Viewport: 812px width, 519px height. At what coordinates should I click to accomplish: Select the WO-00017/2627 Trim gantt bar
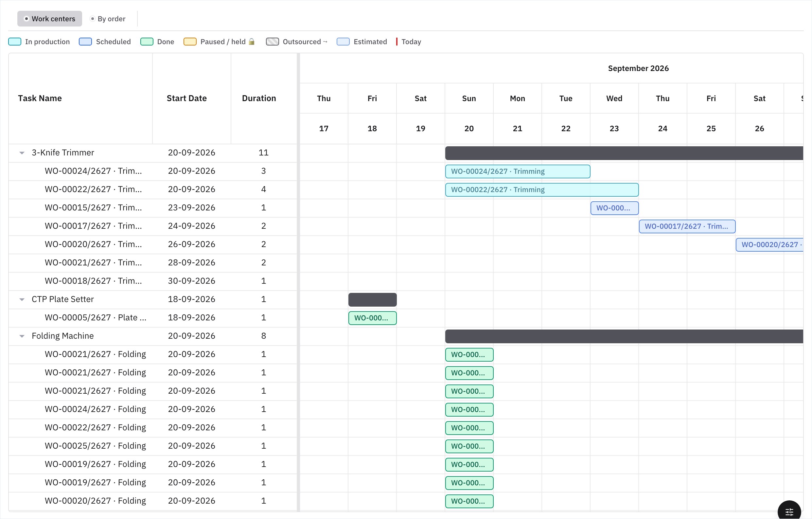tap(687, 226)
